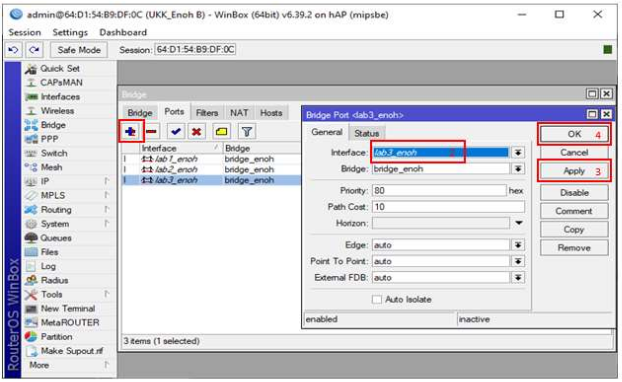
Task: Remove selected port with the minus icon
Action: (151, 131)
